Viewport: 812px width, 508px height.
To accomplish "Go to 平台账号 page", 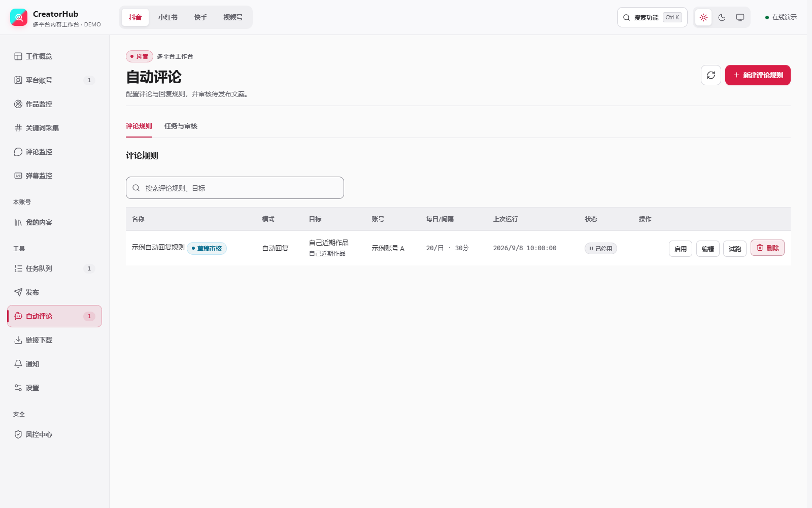I will pyautogui.click(x=54, y=80).
